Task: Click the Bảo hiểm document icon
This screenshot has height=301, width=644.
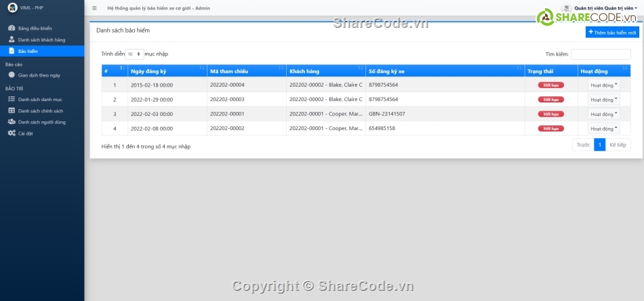Action: [x=12, y=51]
